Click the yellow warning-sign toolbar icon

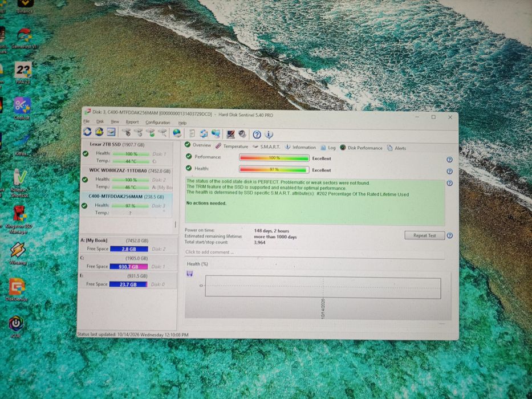click(99, 132)
